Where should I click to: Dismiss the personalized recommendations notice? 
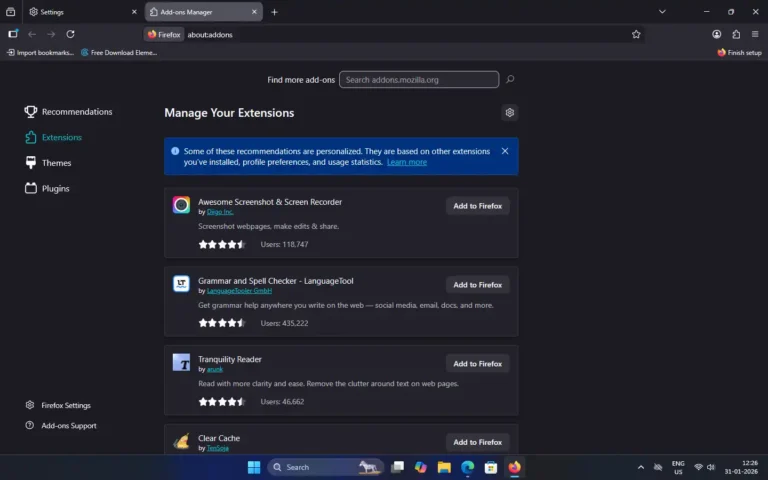click(x=505, y=151)
